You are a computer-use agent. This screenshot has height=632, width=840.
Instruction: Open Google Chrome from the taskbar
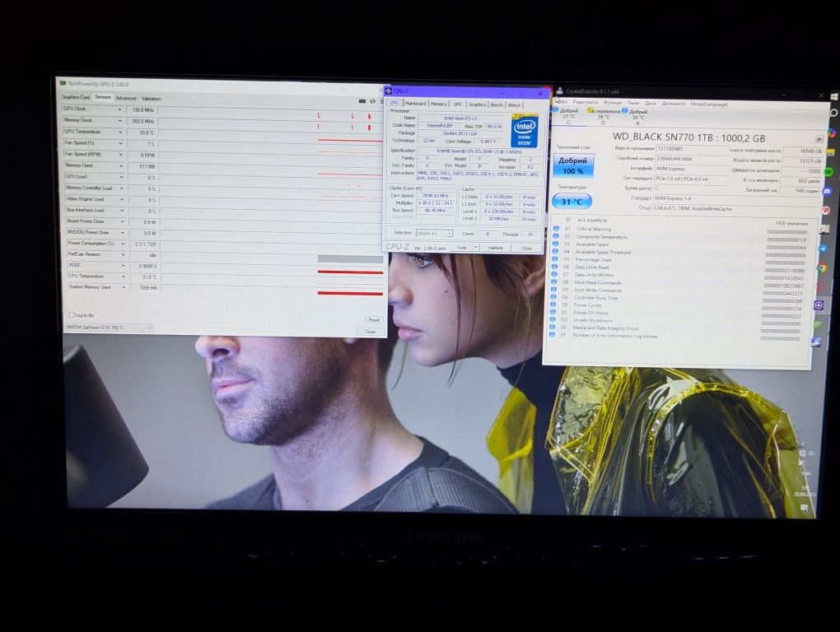[x=821, y=268]
